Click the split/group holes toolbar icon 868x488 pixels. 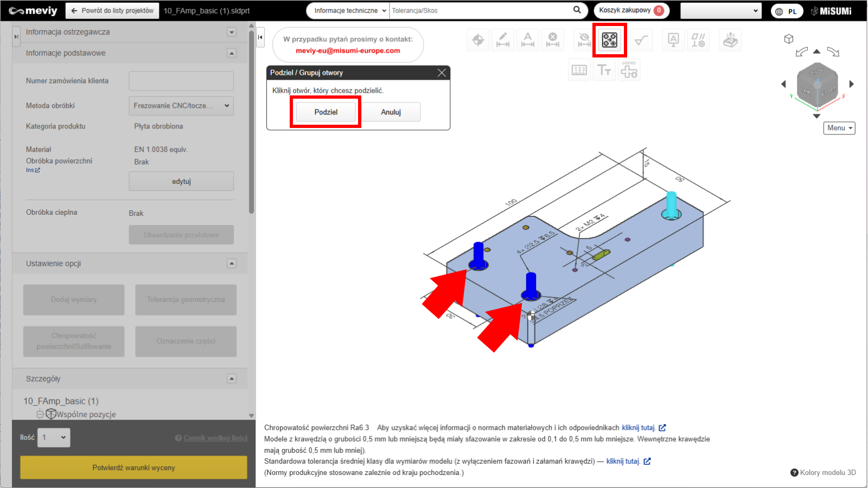[x=609, y=40]
